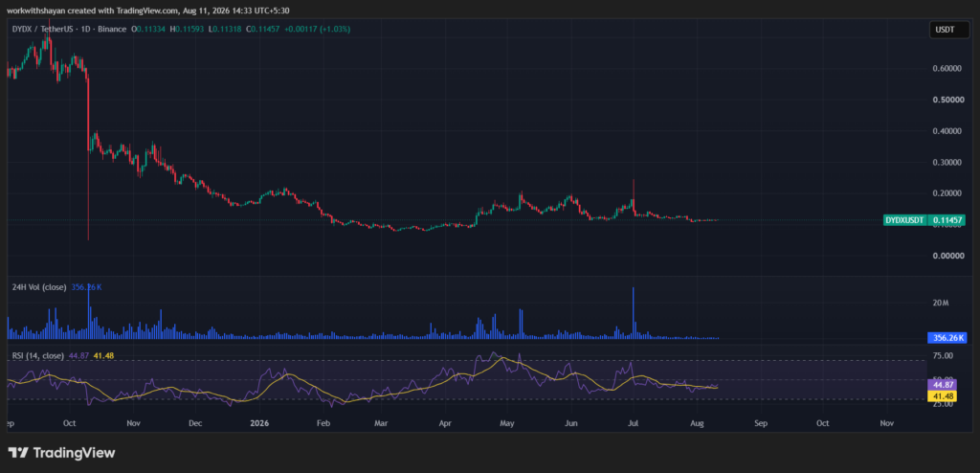Click the DYDXUSDT price label tag
This screenshot has width=980, height=473.
906,220
